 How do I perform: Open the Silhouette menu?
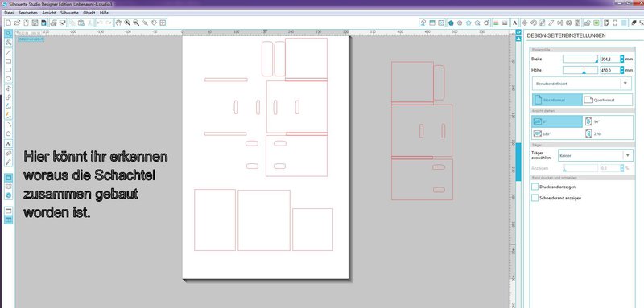pyautogui.click(x=69, y=13)
